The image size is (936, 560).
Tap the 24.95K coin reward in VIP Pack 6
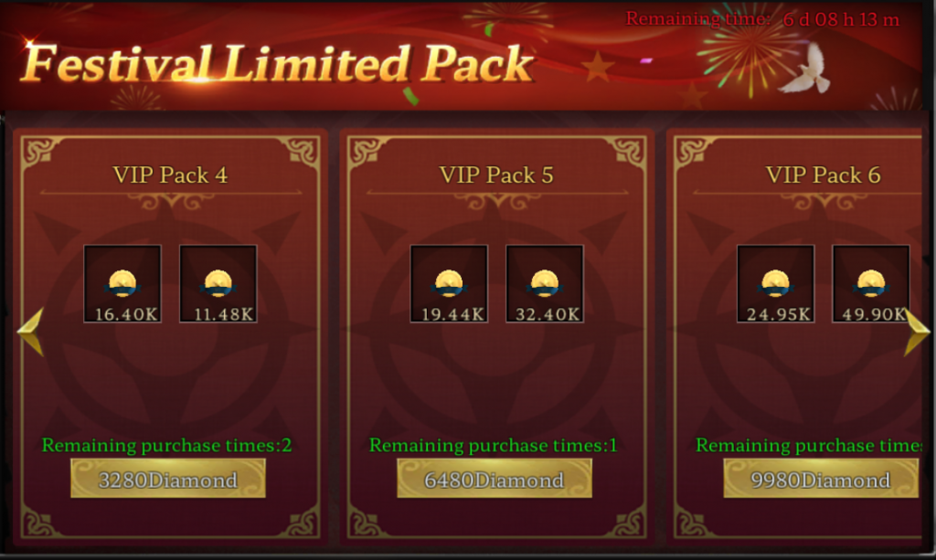775,284
